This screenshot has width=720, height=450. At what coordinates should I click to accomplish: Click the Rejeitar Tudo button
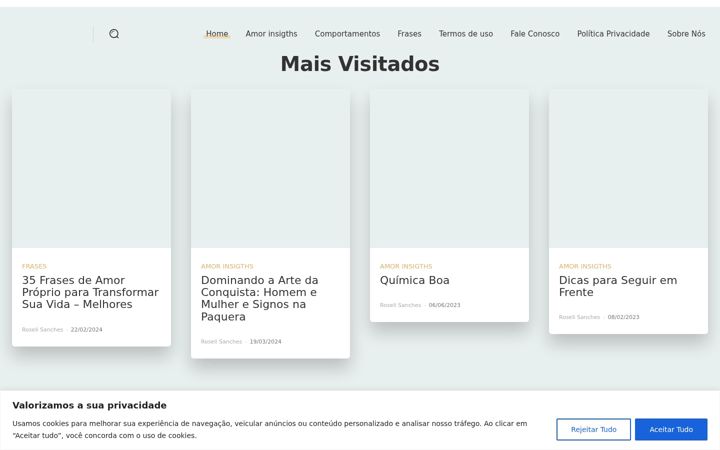point(593,429)
